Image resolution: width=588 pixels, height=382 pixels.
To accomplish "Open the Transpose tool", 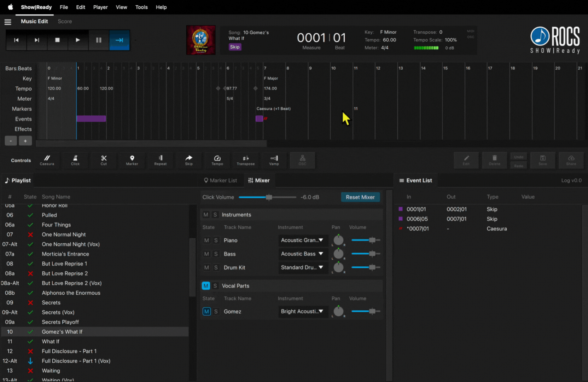I will click(x=245, y=160).
